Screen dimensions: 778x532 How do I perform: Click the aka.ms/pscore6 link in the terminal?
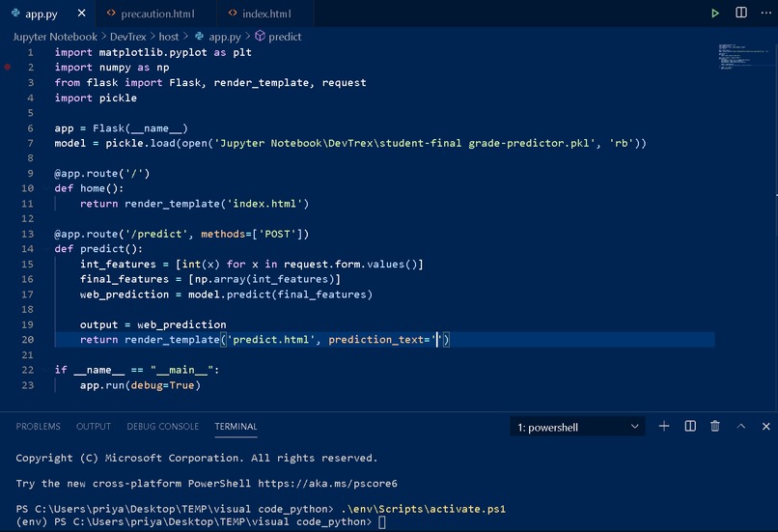pos(327,484)
